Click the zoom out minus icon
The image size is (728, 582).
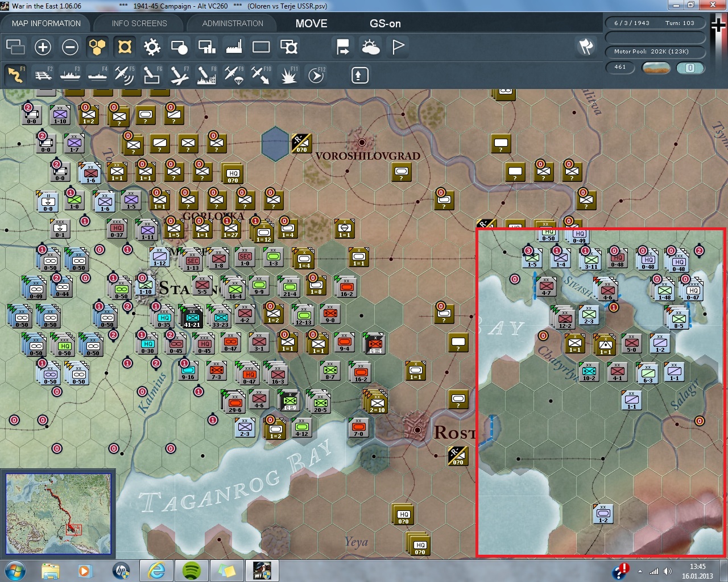[70, 47]
